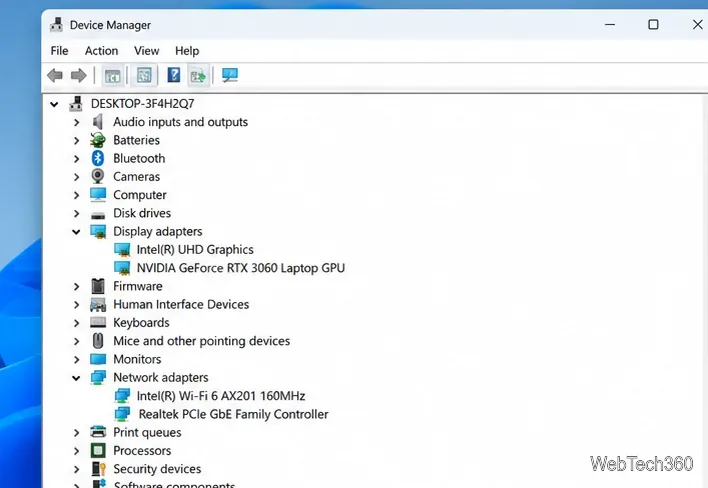This screenshot has width=708, height=488.
Task: Click the Disk drives icon
Action: [98, 214]
